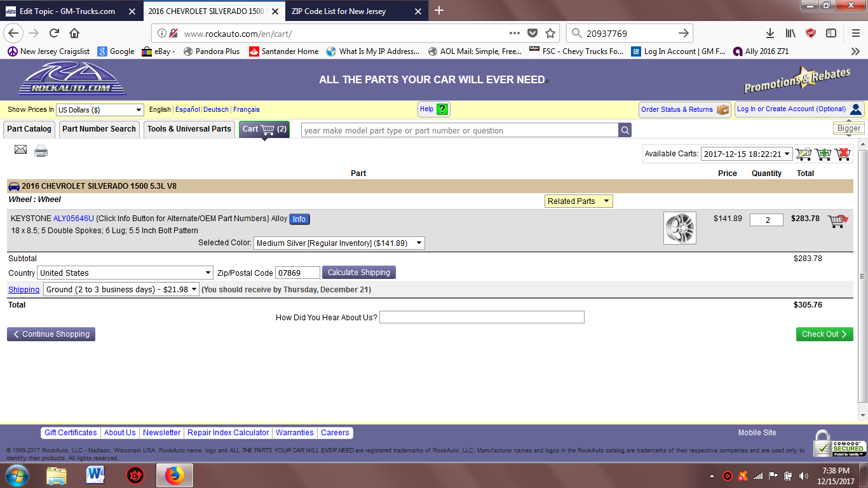
Task: Show site information for rockauto.com
Action: (x=161, y=33)
